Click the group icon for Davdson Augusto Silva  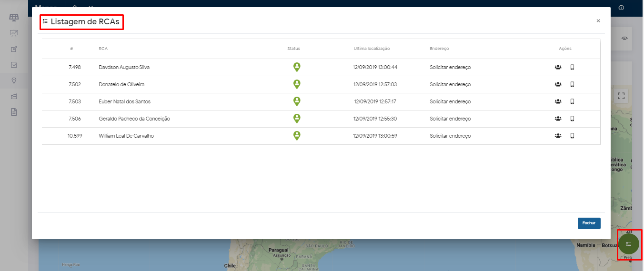(x=558, y=67)
